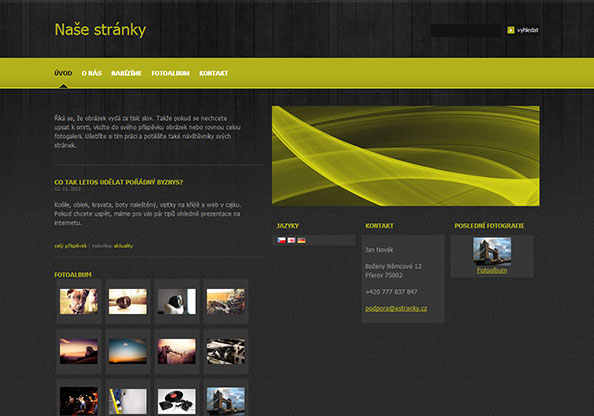
Task: Open the aktuality category link
Action: pyautogui.click(x=123, y=246)
